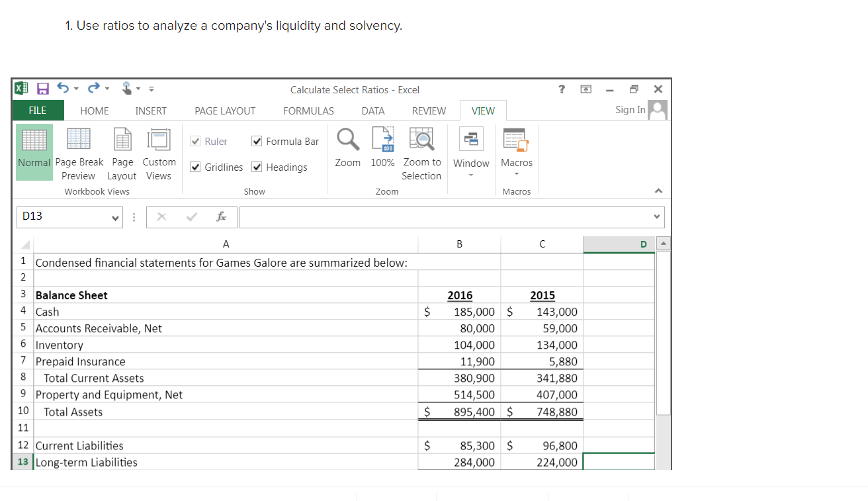Confirm entry with formula bar checkmark
Screen dimensions: 868x501
192,216
